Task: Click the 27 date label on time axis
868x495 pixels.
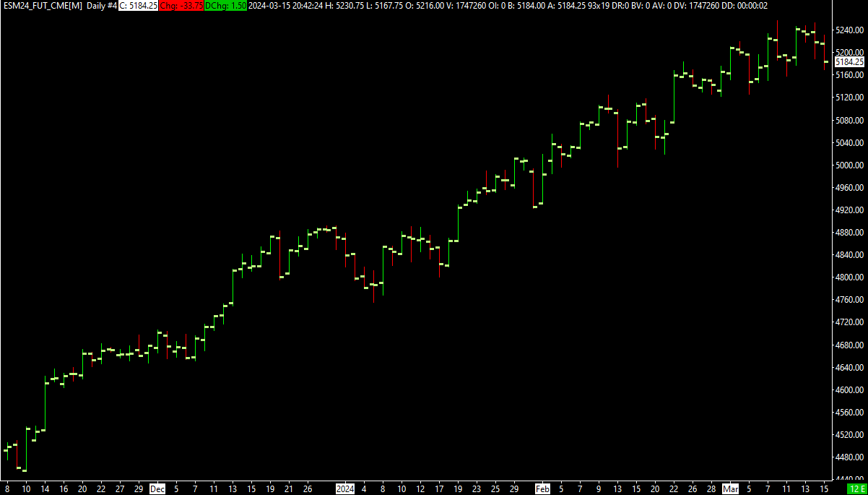Action: [120, 489]
